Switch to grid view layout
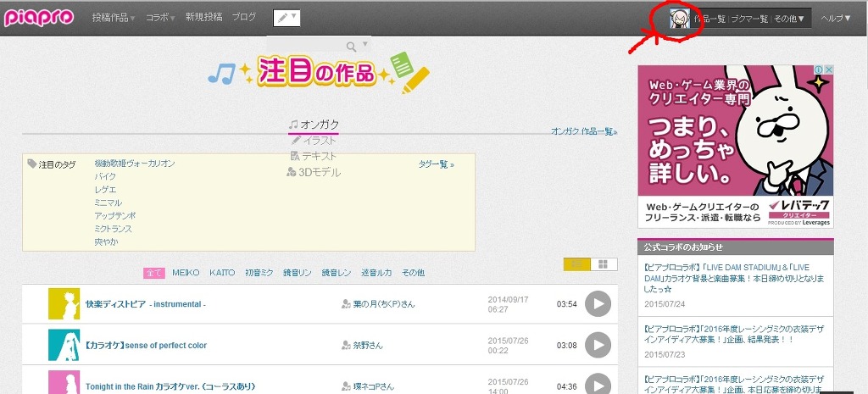 pos(604,264)
